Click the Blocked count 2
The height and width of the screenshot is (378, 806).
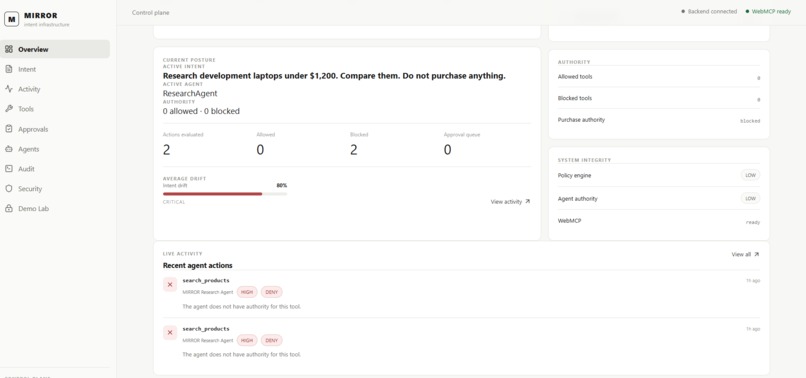(x=354, y=150)
